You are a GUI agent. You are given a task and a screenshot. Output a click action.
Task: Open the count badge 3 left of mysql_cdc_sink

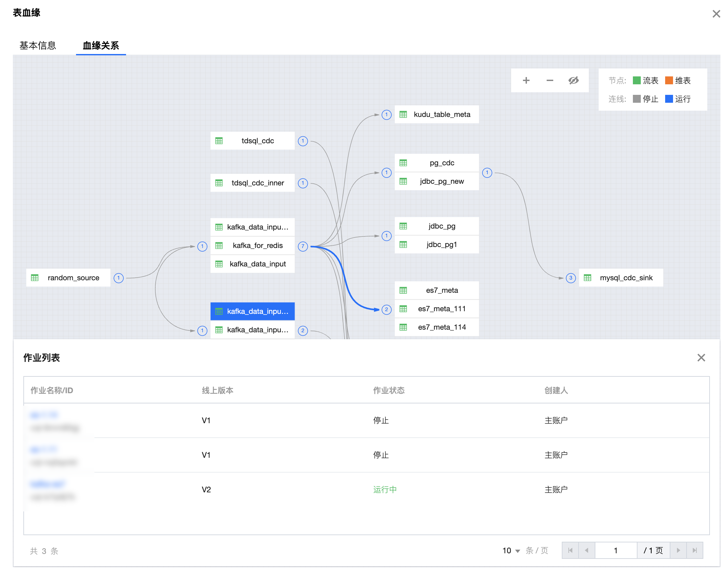[571, 278]
